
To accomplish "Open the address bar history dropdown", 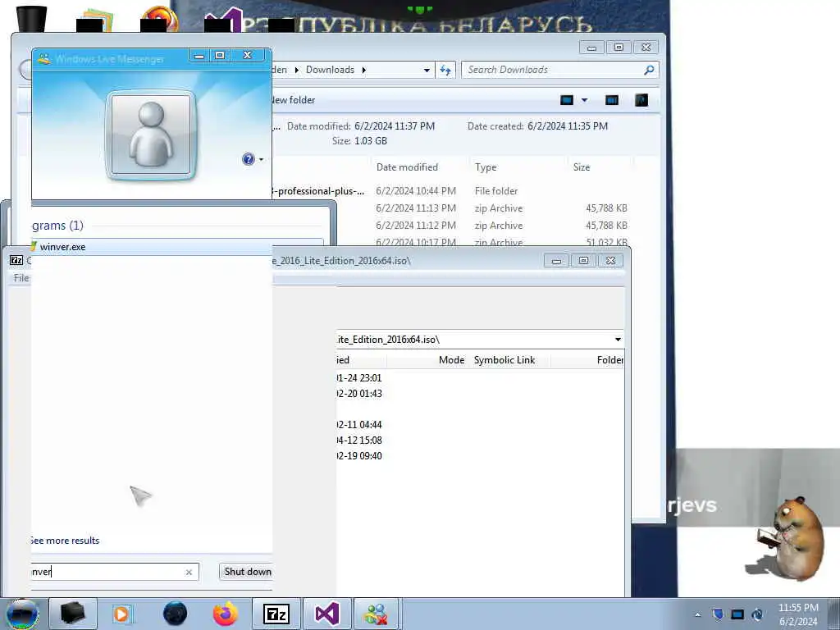I will 427,71.
